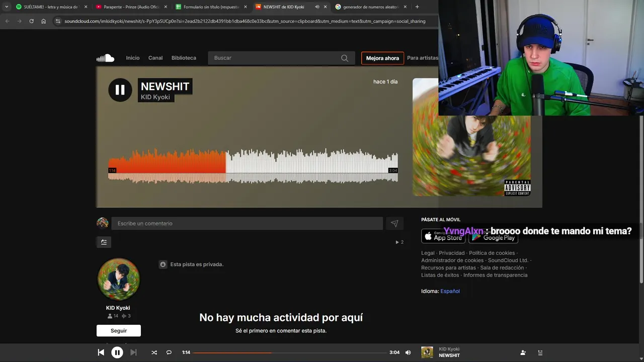Viewport: 644px width, 362px height.
Task: Close the Formulario sin título tab
Action: (246, 7)
